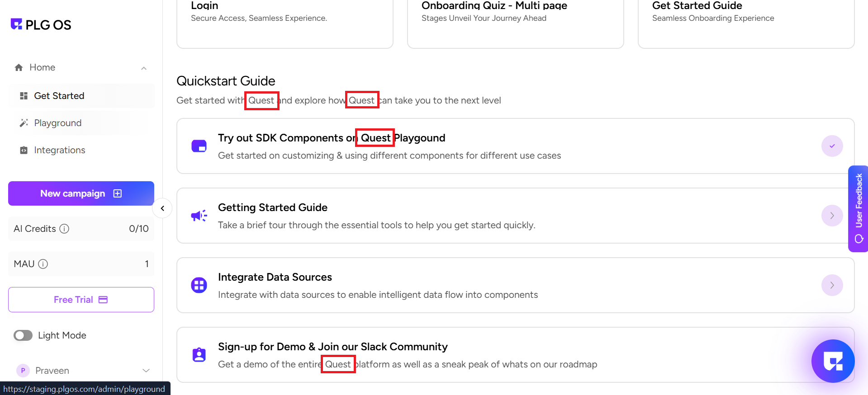Open the Playground menu item

tap(58, 123)
